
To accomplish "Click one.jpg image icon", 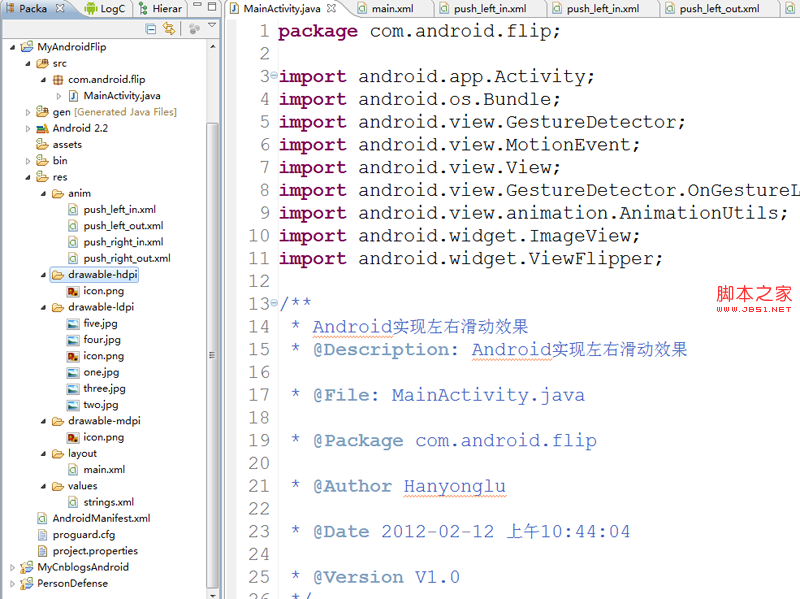I will coord(73,372).
